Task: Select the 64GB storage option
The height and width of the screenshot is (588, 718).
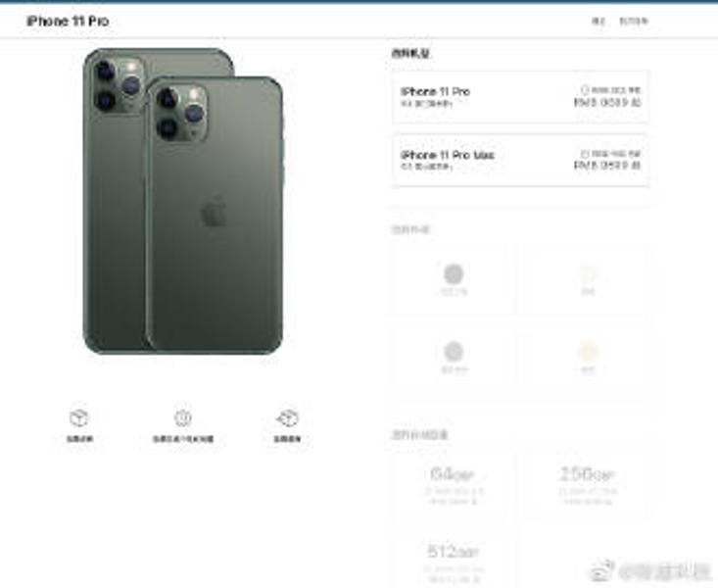Action: 453,486
